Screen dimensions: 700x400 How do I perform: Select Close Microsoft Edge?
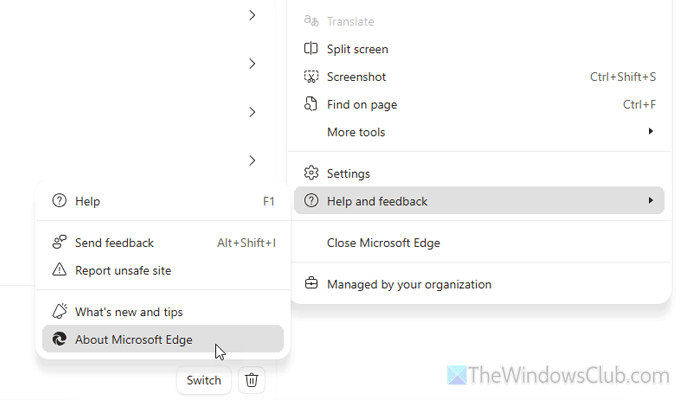[480, 242]
